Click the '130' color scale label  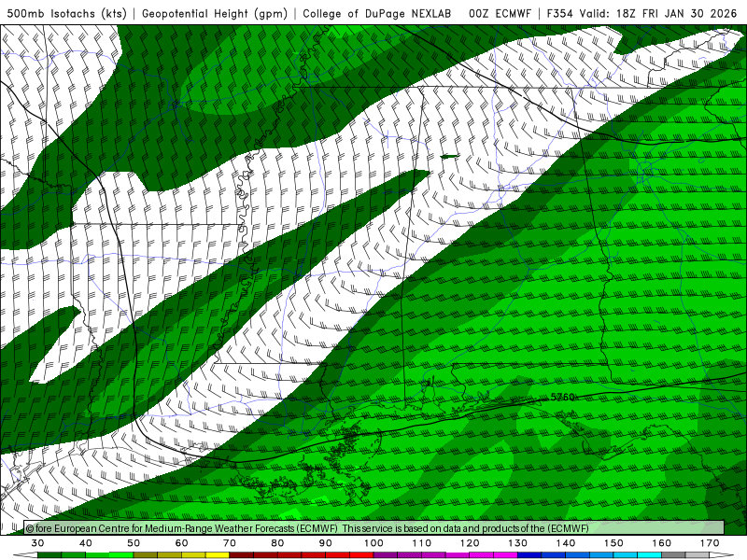518,543
